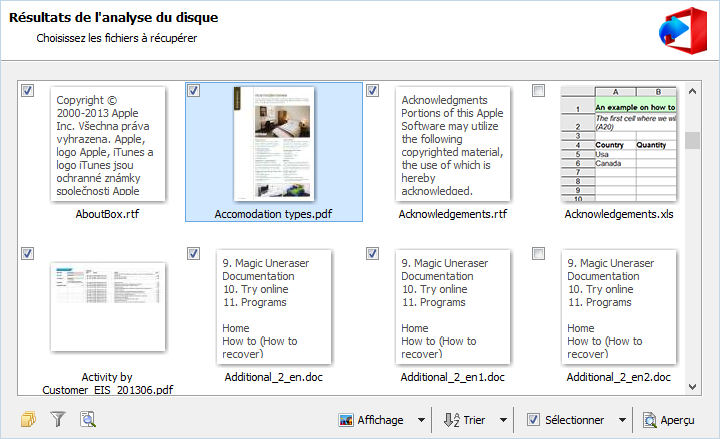Click the stacked folders icon in bottom toolbar
Viewport: 720px width, 439px height.
pos(28,419)
